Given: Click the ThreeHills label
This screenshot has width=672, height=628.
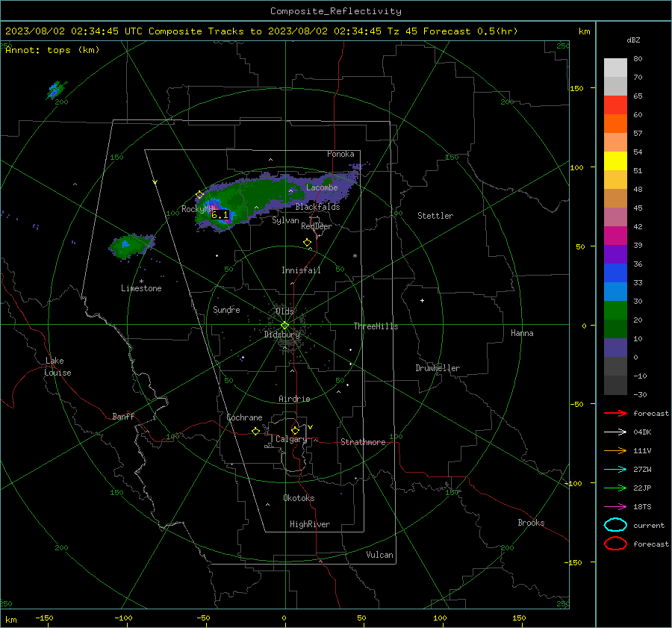Looking at the screenshot, I should pyautogui.click(x=376, y=326).
